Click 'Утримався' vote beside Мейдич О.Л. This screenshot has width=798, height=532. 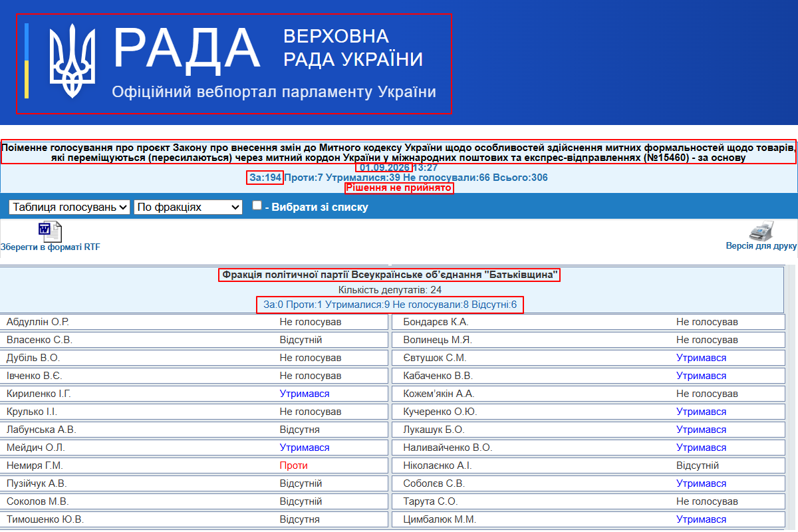[x=305, y=448]
